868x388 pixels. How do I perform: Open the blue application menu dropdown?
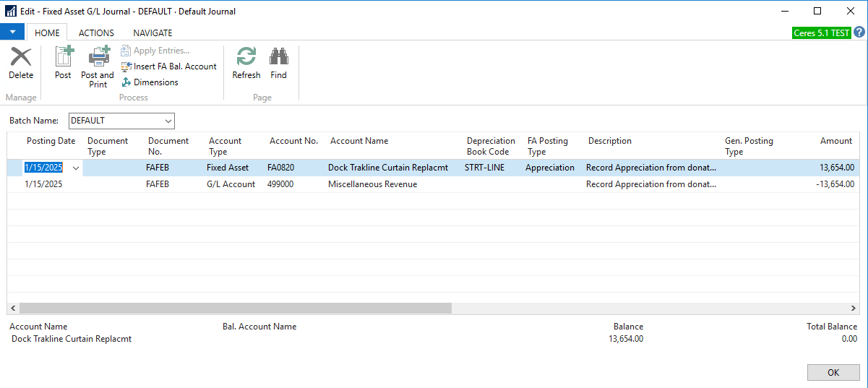(12, 33)
